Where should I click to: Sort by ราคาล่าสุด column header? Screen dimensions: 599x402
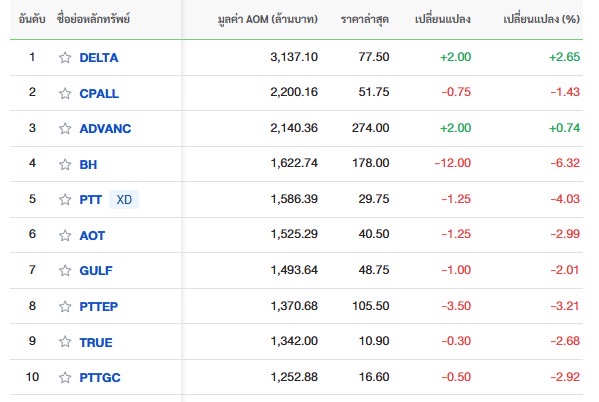(365, 19)
